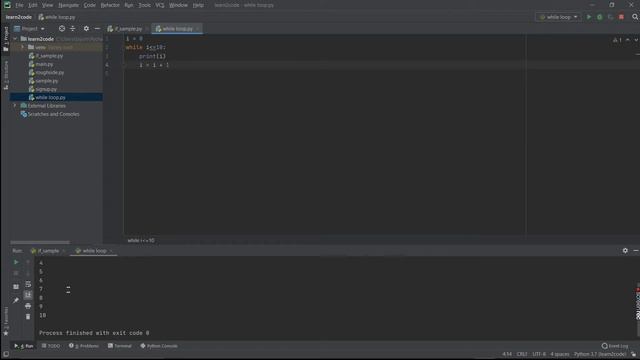Viewport: 640px width, 360px height.
Task: Select signup.py in project tree
Action: [x=43, y=89]
